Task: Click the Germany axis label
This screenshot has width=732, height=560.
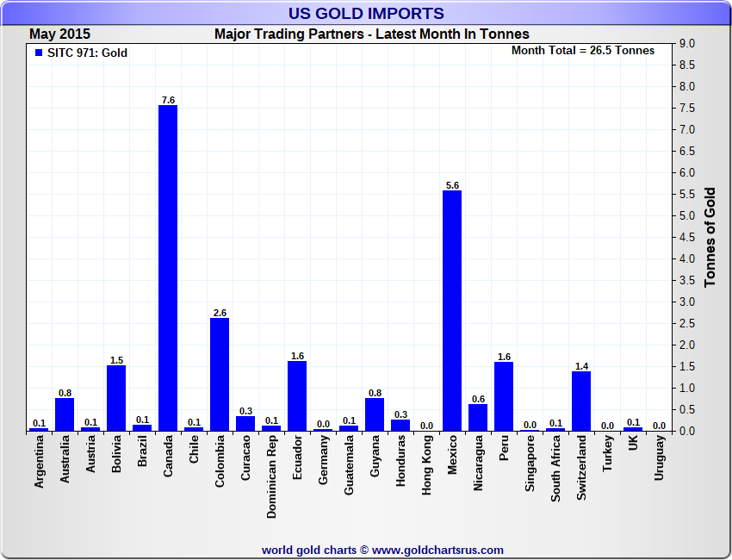Action: coord(323,460)
